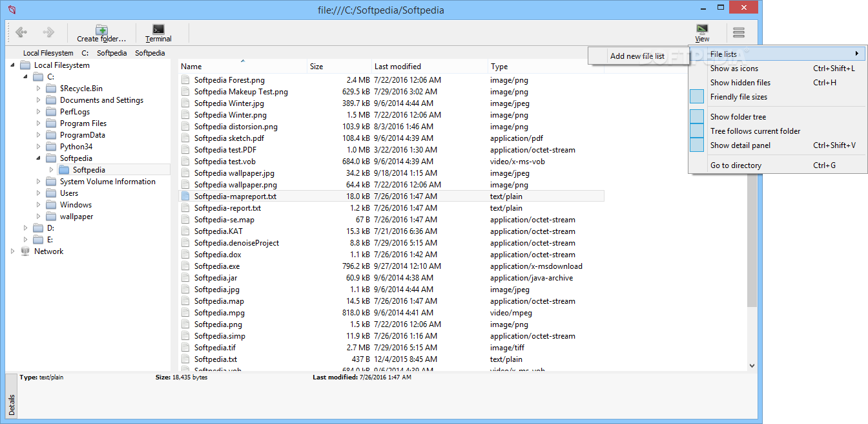The height and width of the screenshot is (424, 868).
Task: Expand the Users folder node
Action: [39, 193]
